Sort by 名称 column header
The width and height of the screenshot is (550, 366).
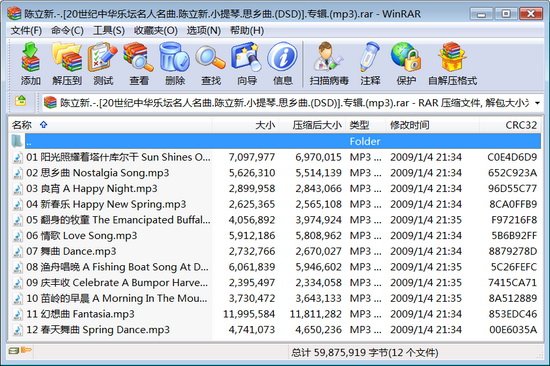click(x=110, y=125)
